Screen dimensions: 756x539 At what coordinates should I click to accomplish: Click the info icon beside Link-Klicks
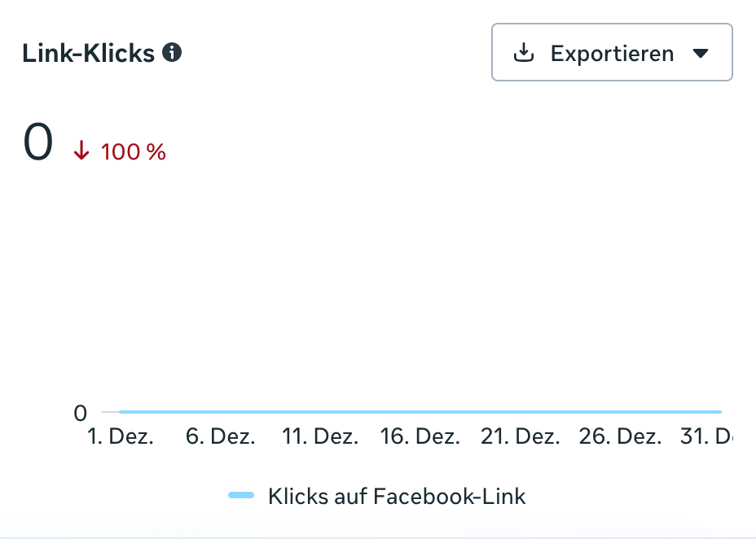(x=172, y=53)
